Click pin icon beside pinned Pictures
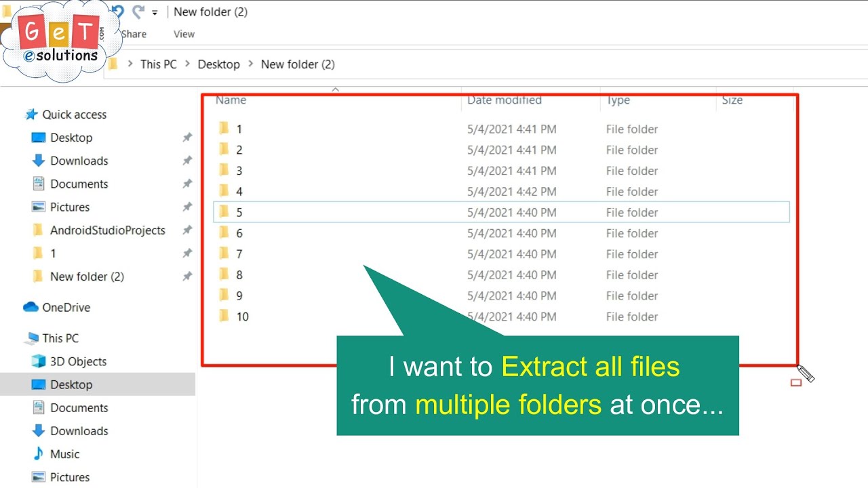 pos(187,207)
